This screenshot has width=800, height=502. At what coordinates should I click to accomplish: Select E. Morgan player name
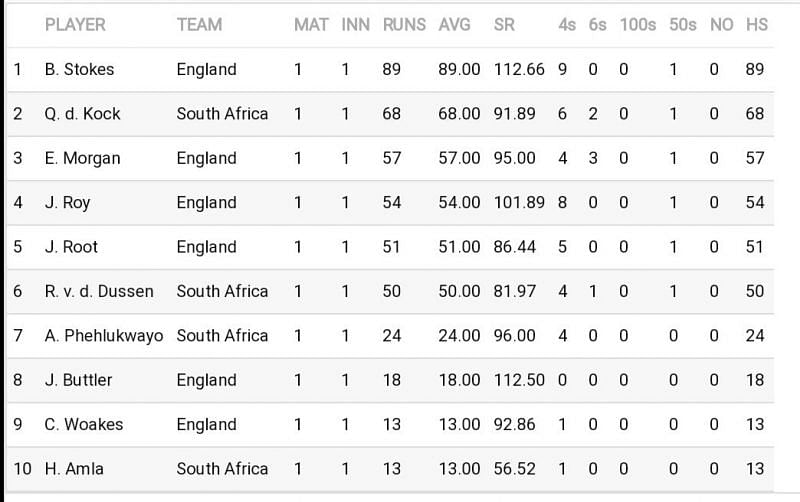(82, 158)
